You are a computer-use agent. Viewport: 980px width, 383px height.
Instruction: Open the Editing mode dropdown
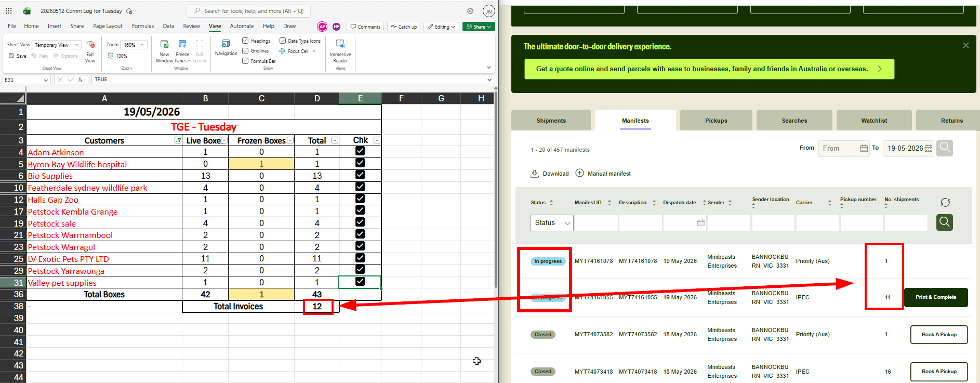click(442, 27)
